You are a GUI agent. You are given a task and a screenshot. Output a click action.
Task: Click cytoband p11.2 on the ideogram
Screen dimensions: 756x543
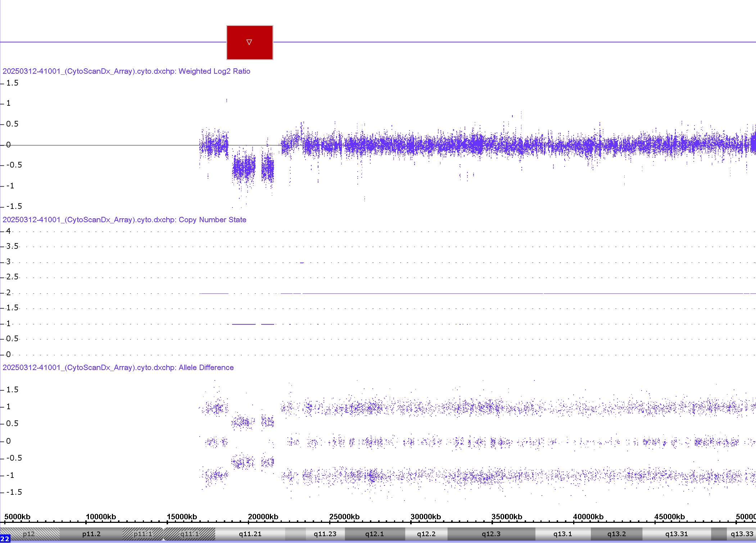click(91, 534)
